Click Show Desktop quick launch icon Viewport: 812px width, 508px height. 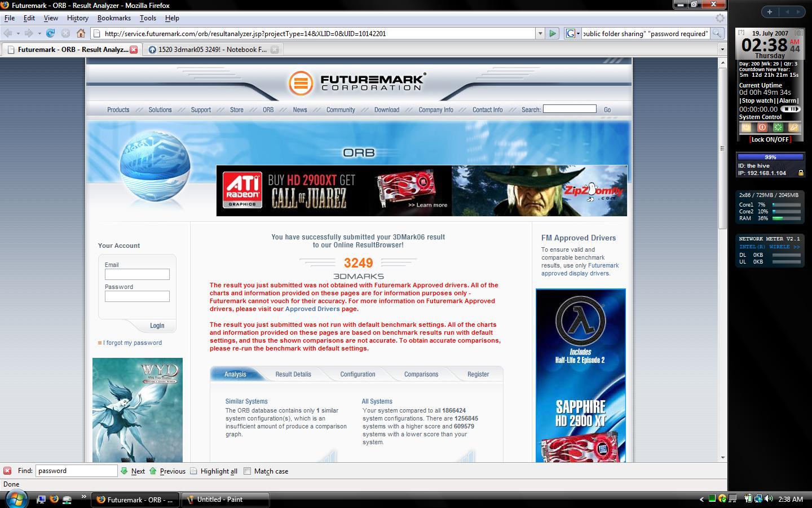click(41, 499)
